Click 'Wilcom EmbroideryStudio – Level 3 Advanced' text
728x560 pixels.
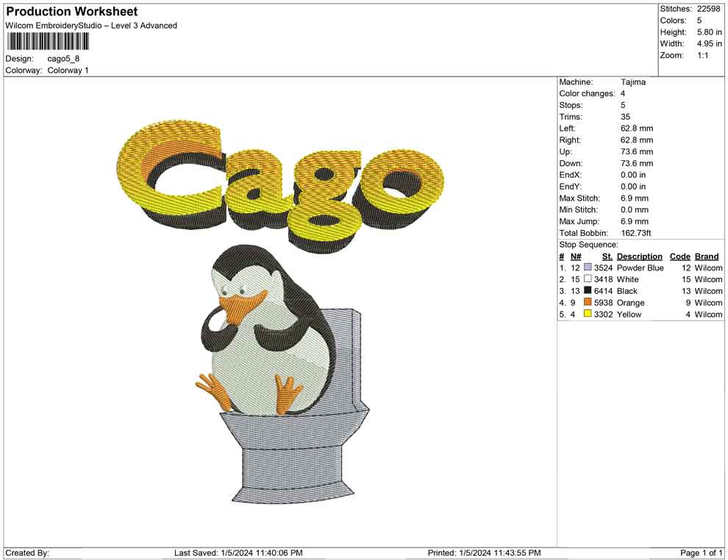click(x=91, y=26)
